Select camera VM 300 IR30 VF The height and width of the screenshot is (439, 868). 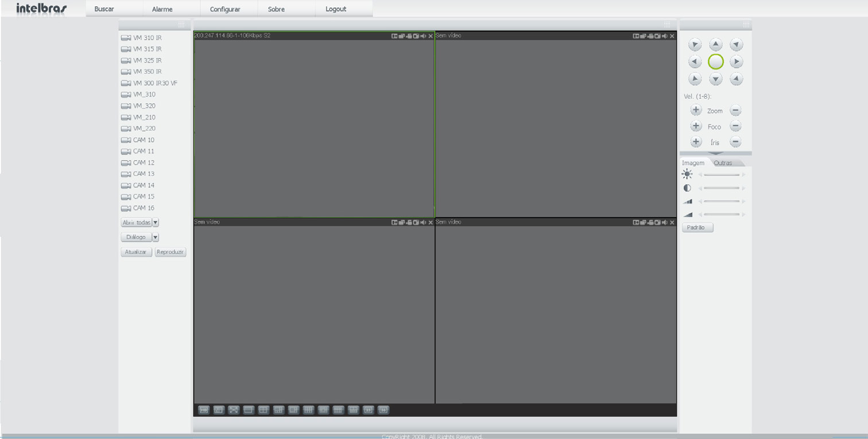click(149, 83)
